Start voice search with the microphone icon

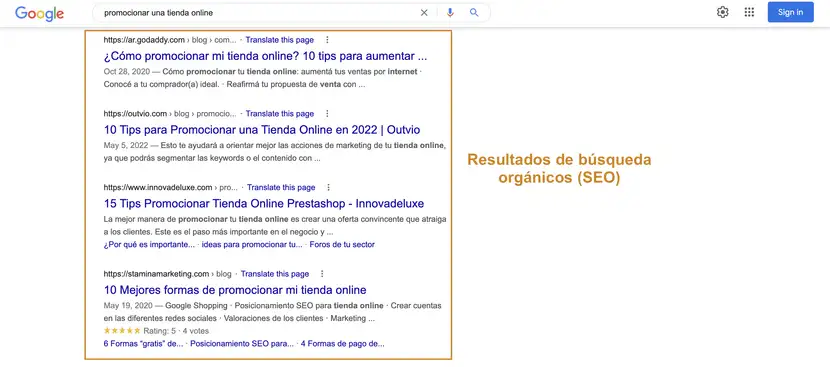450,13
